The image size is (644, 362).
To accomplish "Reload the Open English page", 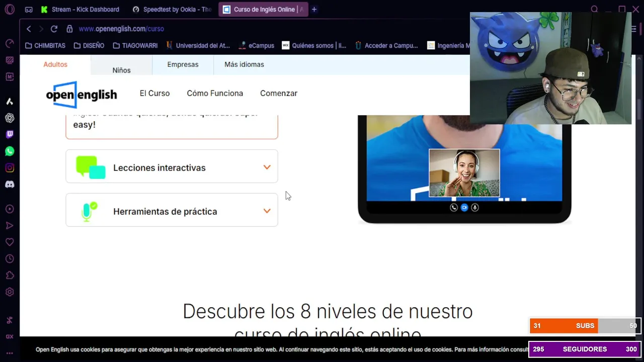I will (x=54, y=29).
